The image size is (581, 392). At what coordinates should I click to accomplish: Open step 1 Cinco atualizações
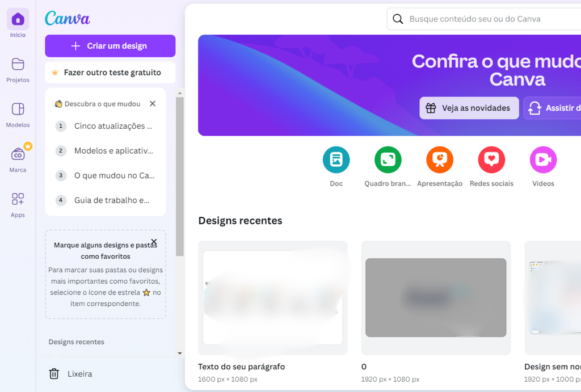pyautogui.click(x=106, y=126)
